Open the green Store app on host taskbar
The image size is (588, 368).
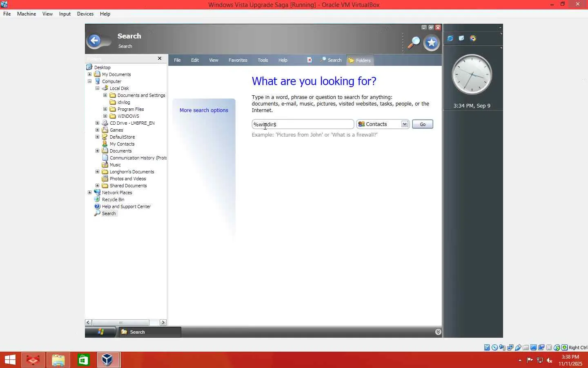pos(83,360)
